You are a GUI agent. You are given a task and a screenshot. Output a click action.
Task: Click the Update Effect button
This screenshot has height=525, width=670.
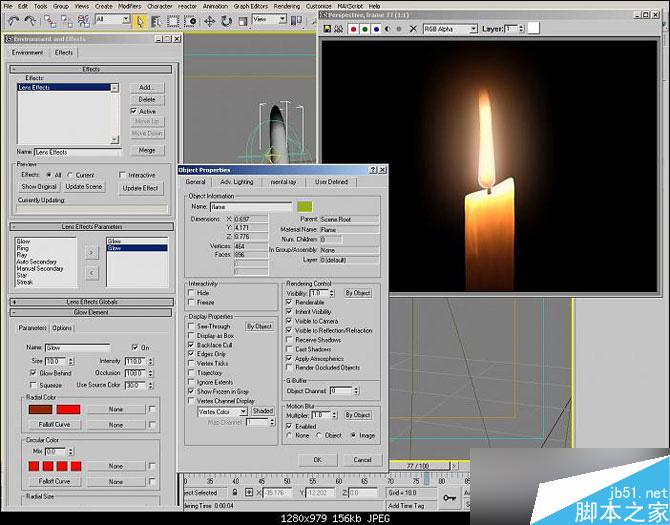[140, 187]
